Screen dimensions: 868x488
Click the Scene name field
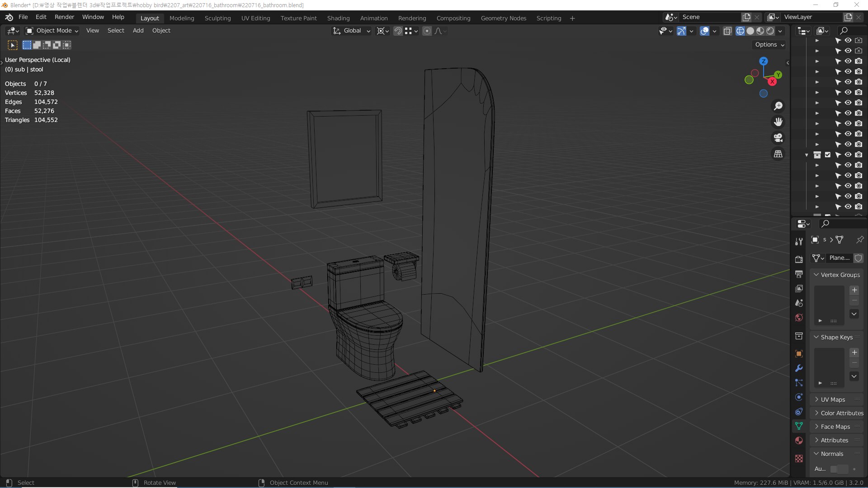pos(710,17)
